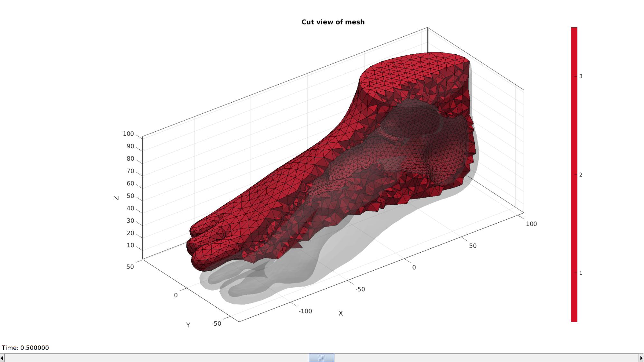Click the Z axis tick label 100
The image size is (644, 362).
(128, 134)
